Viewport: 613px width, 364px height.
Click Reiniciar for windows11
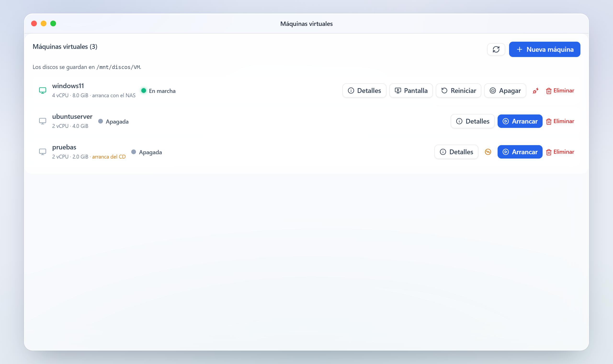click(458, 91)
